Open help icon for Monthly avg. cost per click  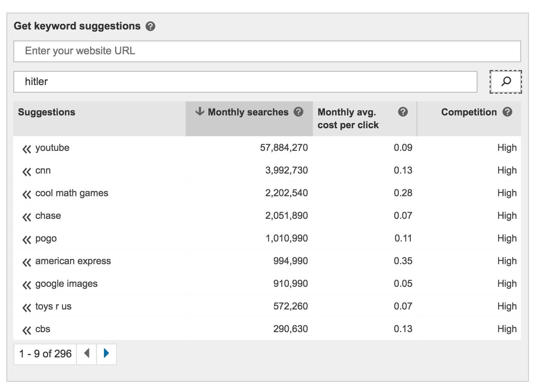[403, 112]
